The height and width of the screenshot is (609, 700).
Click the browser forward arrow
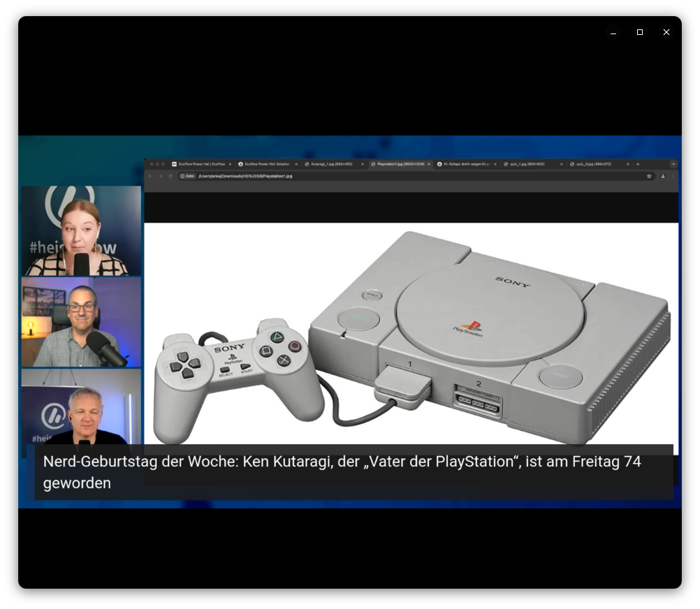(160, 176)
